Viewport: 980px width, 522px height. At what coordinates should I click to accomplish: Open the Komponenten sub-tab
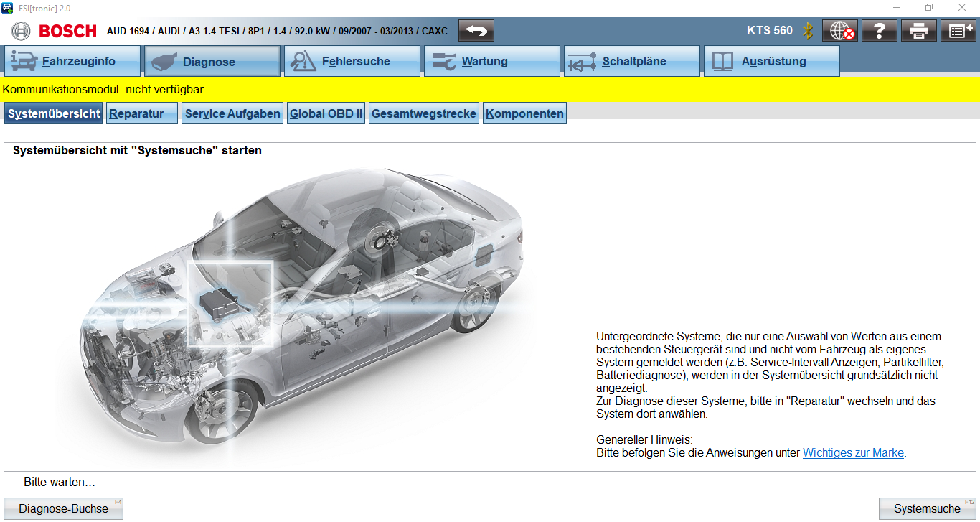click(x=524, y=113)
